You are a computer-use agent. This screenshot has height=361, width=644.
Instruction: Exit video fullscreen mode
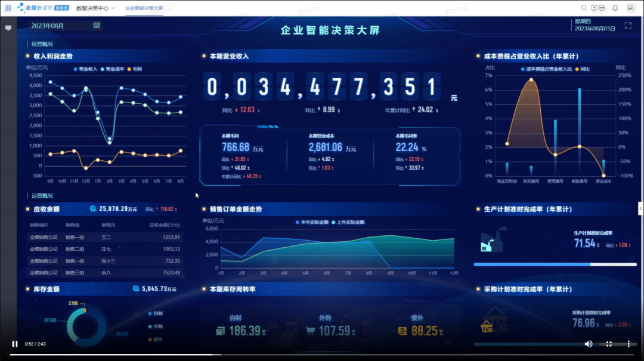click(609, 344)
